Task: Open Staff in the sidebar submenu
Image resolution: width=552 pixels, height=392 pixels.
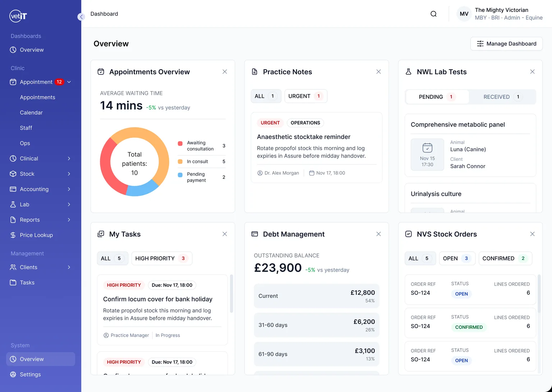Action: [x=26, y=128]
